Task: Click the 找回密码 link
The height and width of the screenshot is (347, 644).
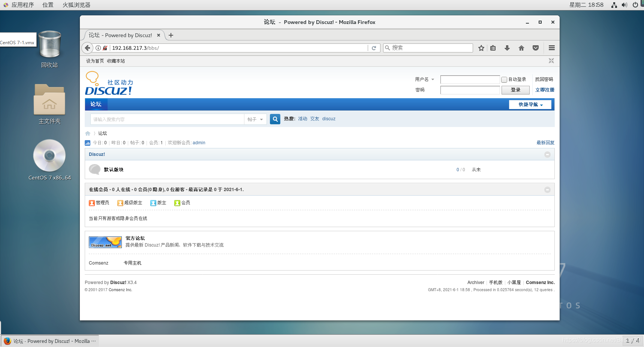Action: (x=544, y=79)
